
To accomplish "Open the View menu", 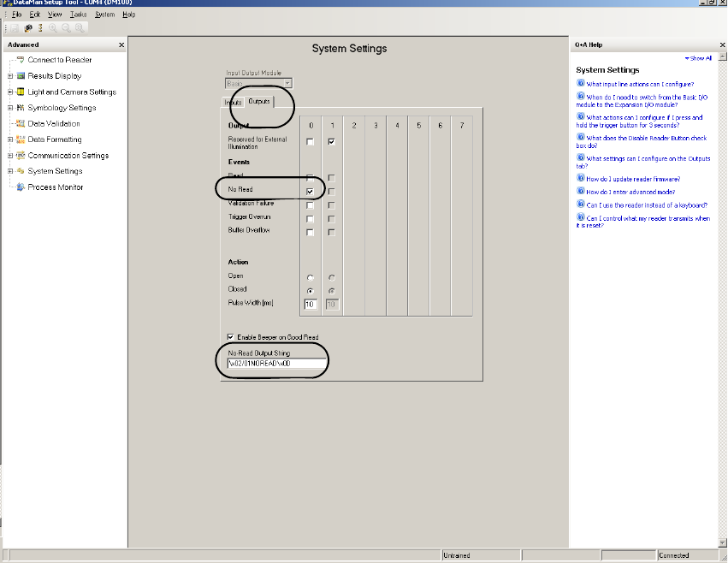I will point(55,15).
